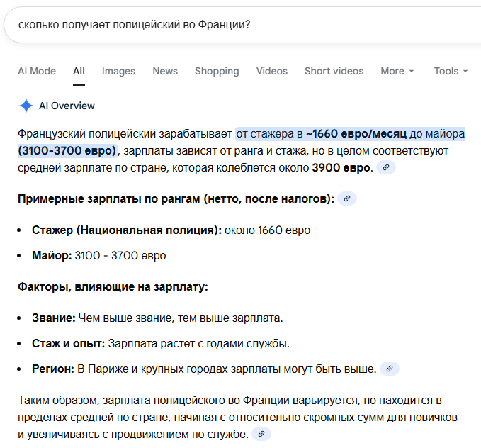
Task: Show Short videos results
Action: 334,71
